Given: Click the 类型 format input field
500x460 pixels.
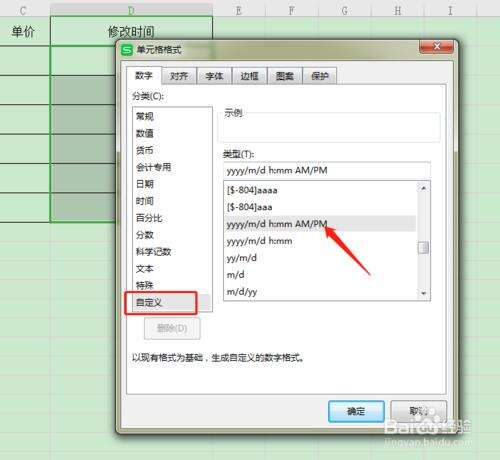Looking at the screenshot, I should pos(327,170).
